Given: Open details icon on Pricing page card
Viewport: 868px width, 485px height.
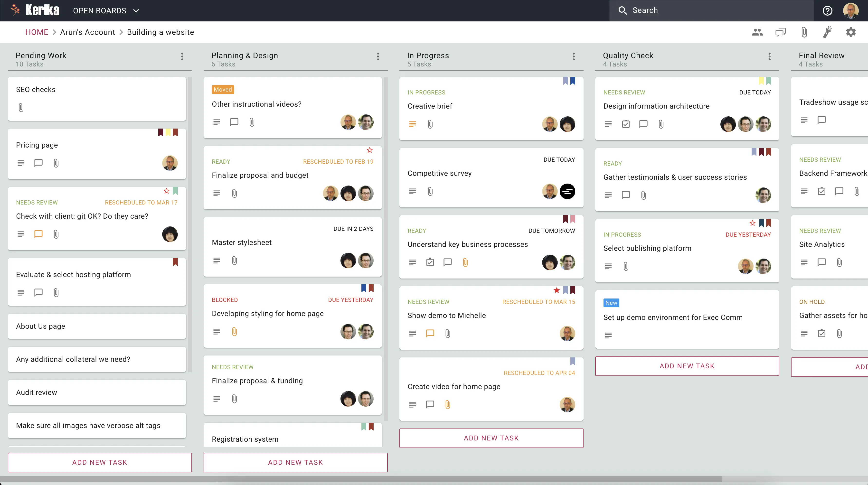Looking at the screenshot, I should click(x=21, y=163).
